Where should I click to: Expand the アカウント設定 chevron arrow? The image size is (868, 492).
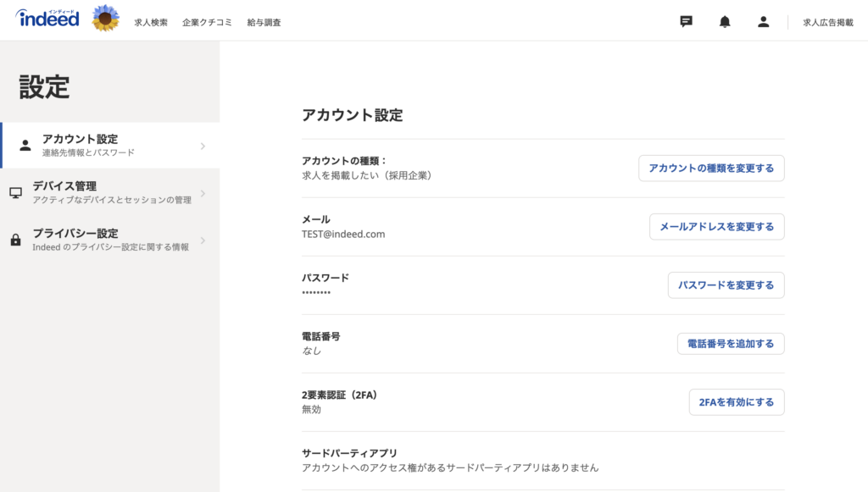203,146
